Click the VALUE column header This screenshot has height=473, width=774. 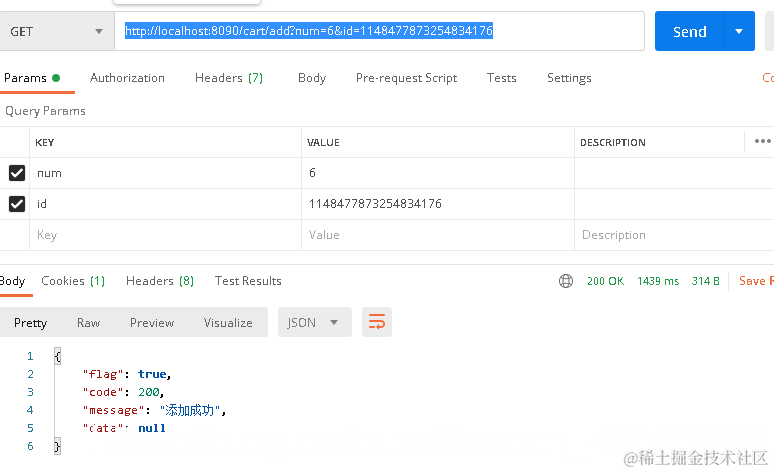pyautogui.click(x=323, y=143)
